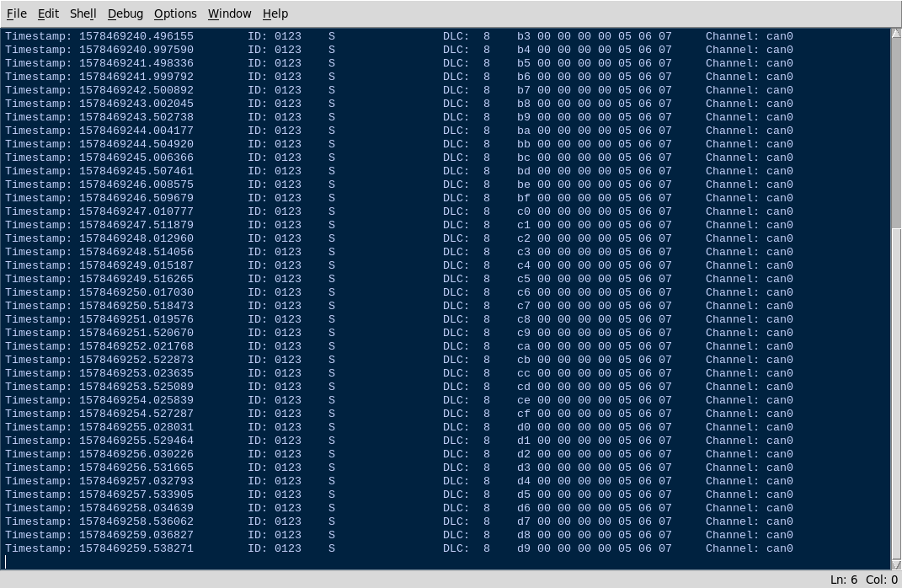The image size is (902, 588).
Task: Click timestamp 1578469248.514056
Action: 136,251
